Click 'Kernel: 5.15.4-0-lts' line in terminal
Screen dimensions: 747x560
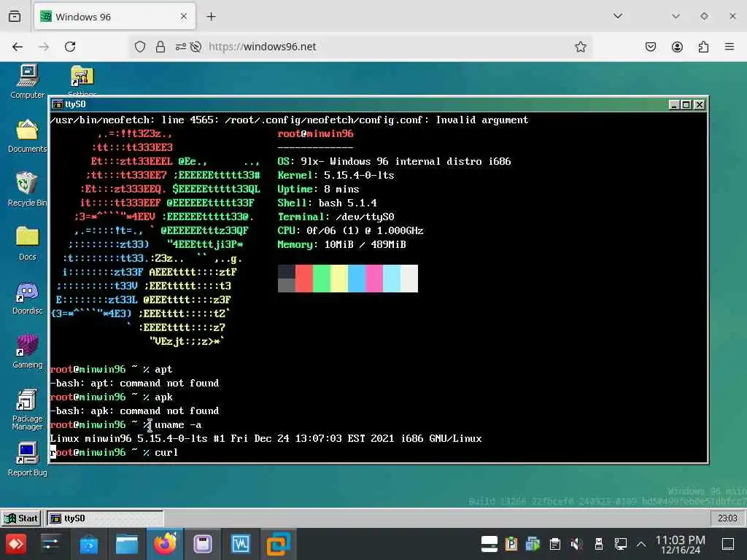pyautogui.click(x=336, y=175)
